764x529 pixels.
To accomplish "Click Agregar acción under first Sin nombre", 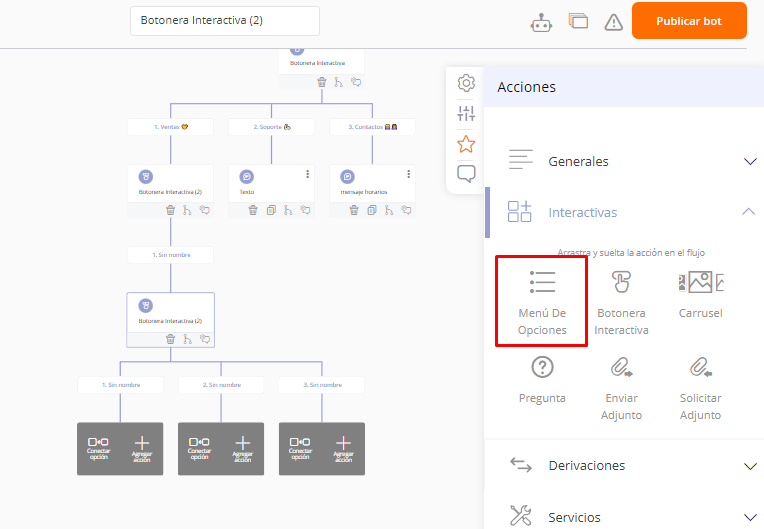I will 142,447.
